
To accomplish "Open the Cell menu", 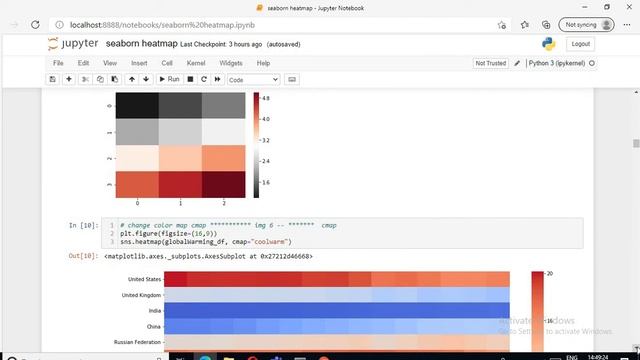I will [x=167, y=63].
